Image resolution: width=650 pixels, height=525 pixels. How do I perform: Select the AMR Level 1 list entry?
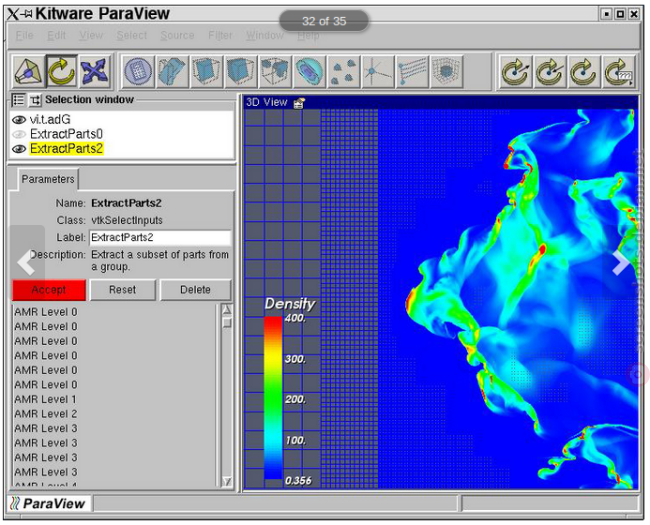click(46, 399)
